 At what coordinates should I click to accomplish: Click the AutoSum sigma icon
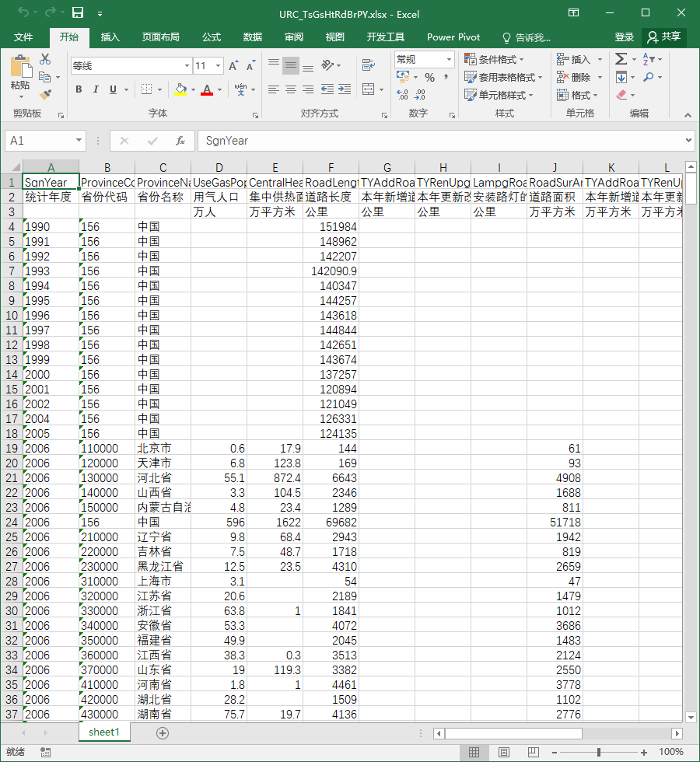(x=621, y=59)
